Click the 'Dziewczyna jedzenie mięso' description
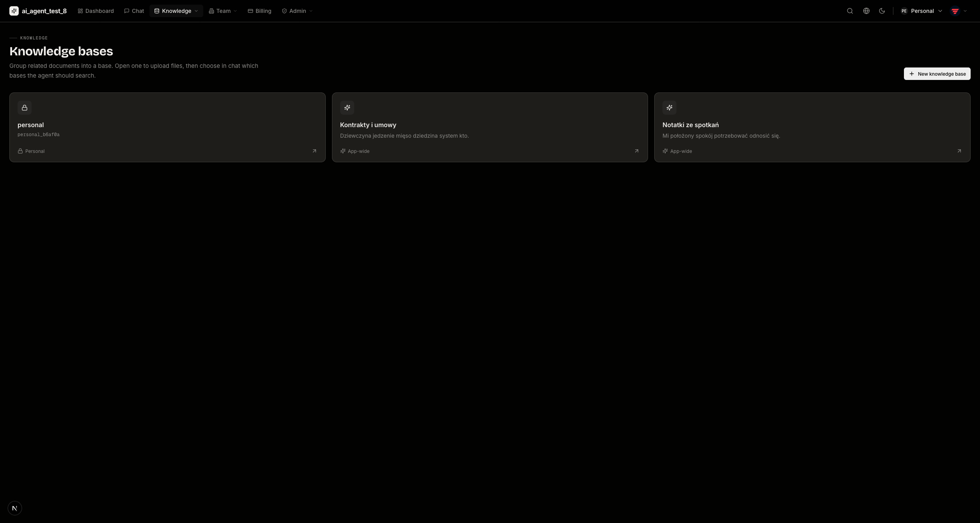The height and width of the screenshot is (523, 980). tap(405, 136)
